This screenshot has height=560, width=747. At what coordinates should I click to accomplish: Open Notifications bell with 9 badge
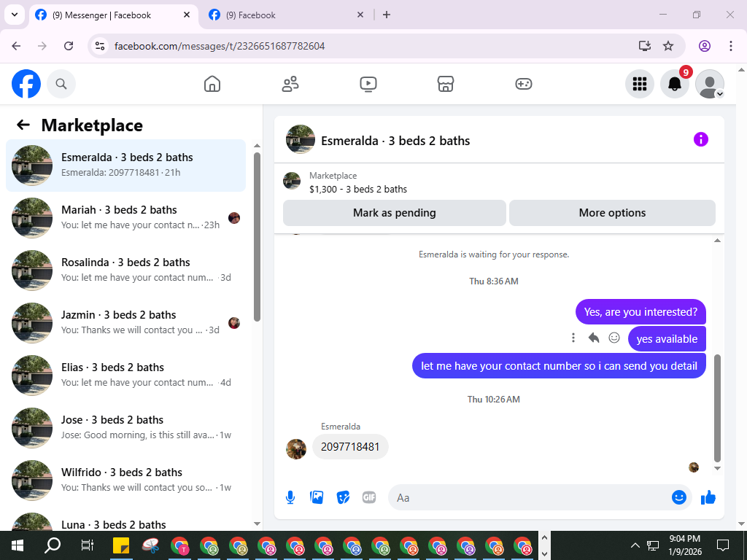click(675, 84)
